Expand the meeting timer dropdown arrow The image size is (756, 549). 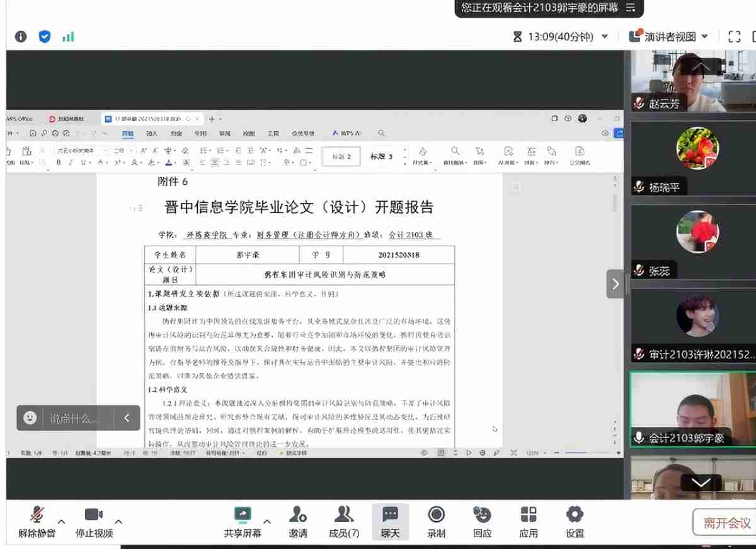(x=605, y=37)
